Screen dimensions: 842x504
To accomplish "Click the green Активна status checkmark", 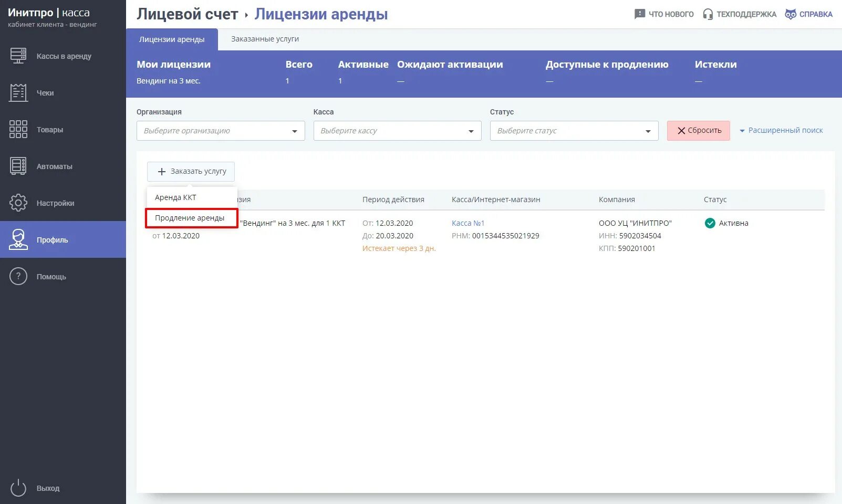I will pos(710,223).
